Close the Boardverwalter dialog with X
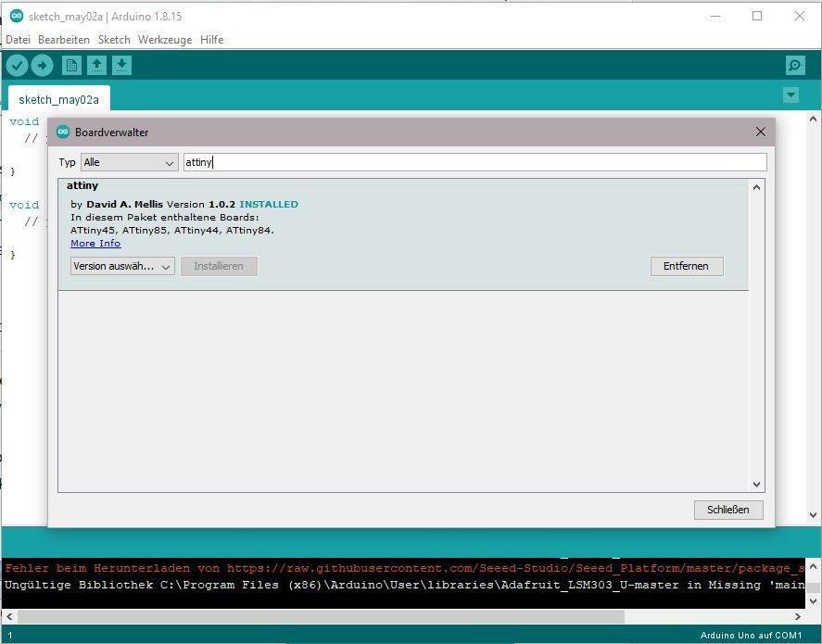The height and width of the screenshot is (644, 822). (761, 133)
